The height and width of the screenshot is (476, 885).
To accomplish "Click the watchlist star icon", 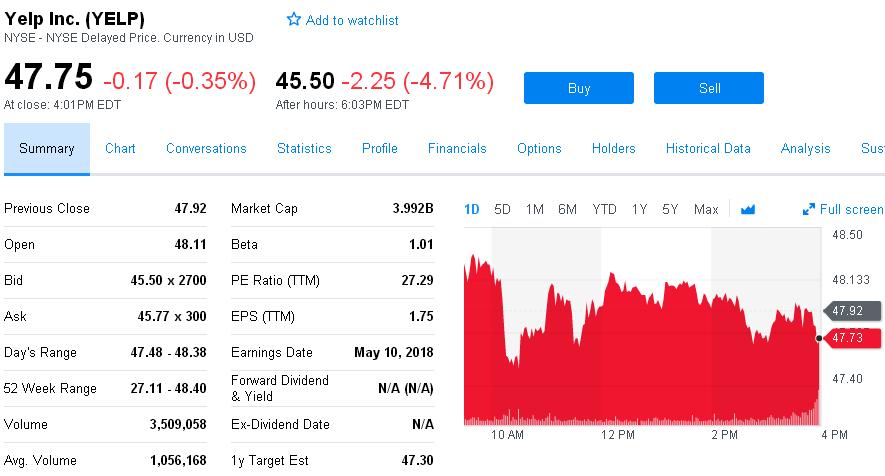I will [294, 20].
